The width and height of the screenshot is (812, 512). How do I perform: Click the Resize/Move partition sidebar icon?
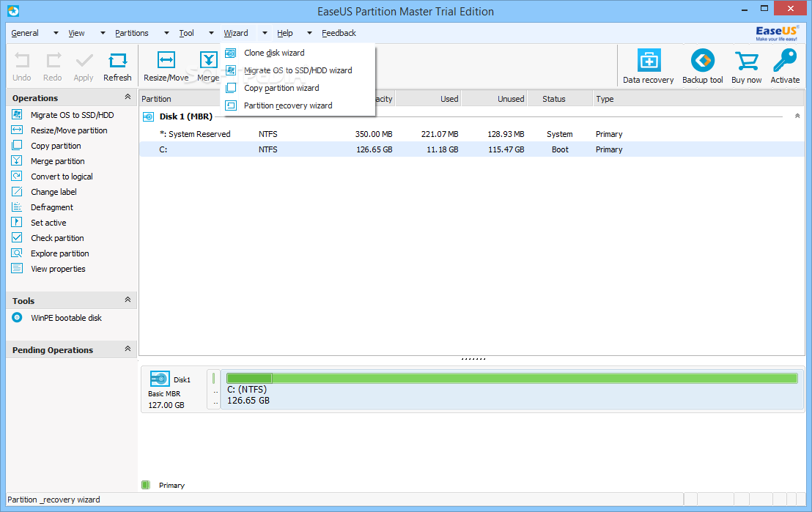(x=17, y=130)
